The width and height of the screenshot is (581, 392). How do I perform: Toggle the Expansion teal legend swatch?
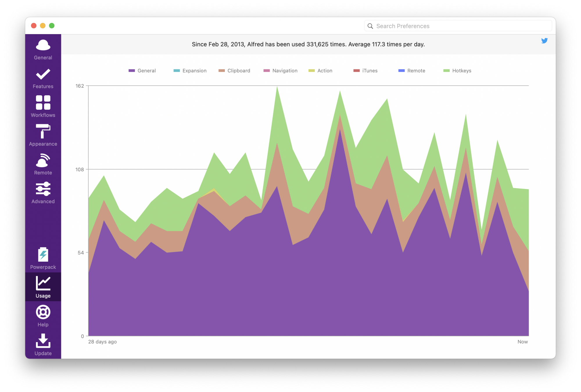coord(177,71)
